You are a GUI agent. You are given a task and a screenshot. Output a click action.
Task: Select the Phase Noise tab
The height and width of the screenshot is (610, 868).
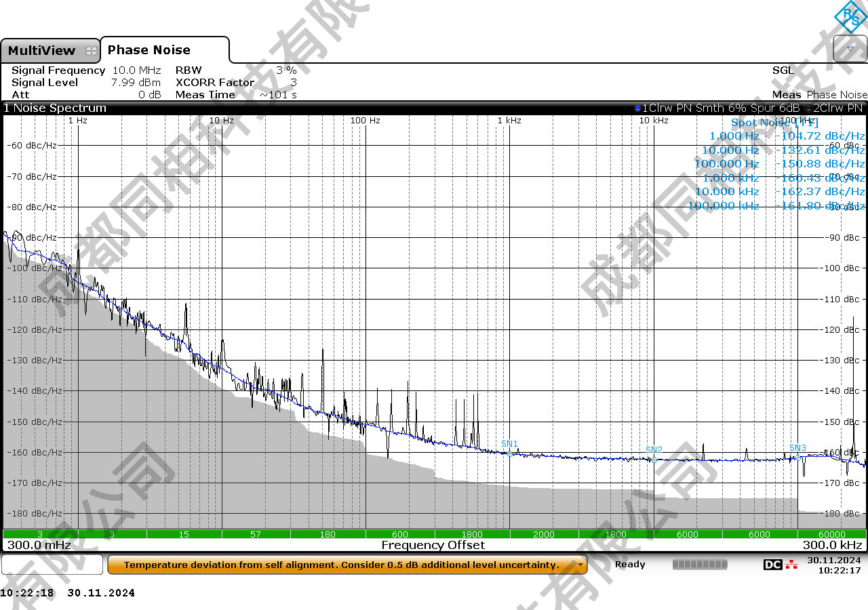click(x=149, y=50)
